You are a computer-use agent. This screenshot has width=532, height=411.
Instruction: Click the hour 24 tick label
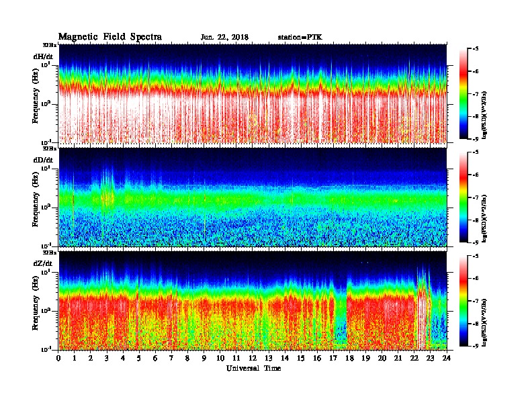[x=447, y=359]
